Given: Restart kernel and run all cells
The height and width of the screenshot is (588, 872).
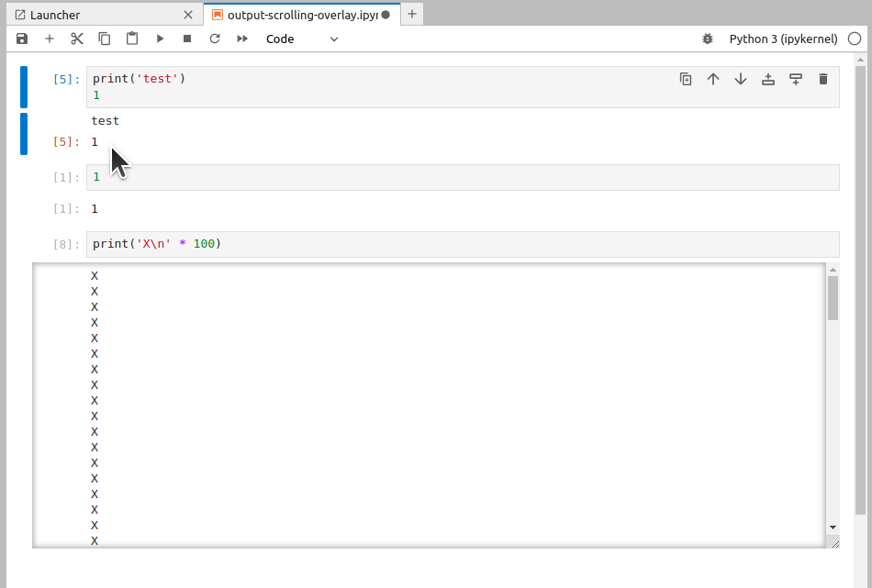Looking at the screenshot, I should pos(240,39).
